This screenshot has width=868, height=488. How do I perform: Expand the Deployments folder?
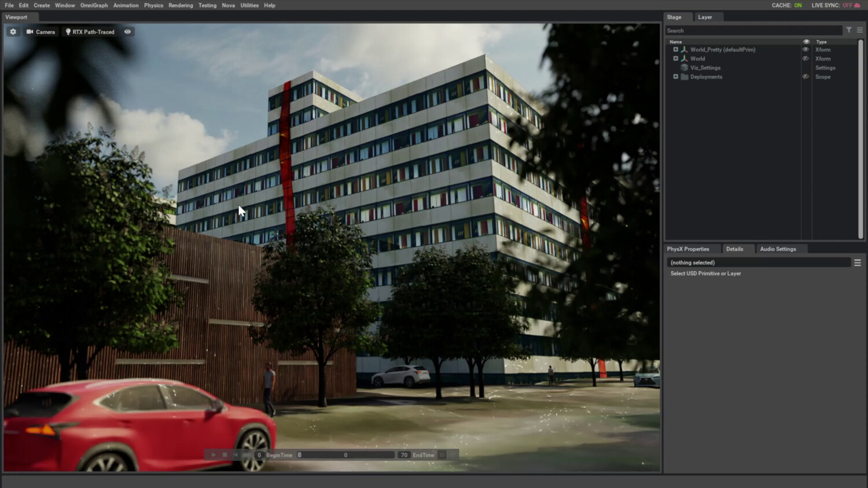pos(675,76)
